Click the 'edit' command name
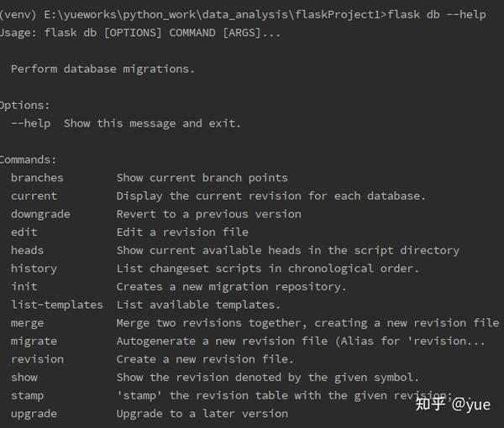 click(24, 232)
